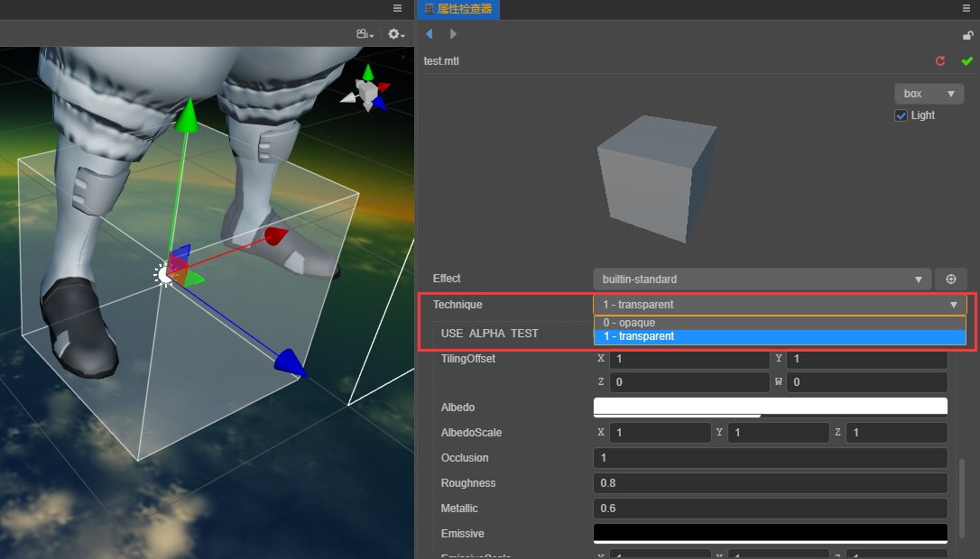Open the Effect builtin-standard dropdown
The width and height of the screenshot is (980, 559).
pos(762,279)
